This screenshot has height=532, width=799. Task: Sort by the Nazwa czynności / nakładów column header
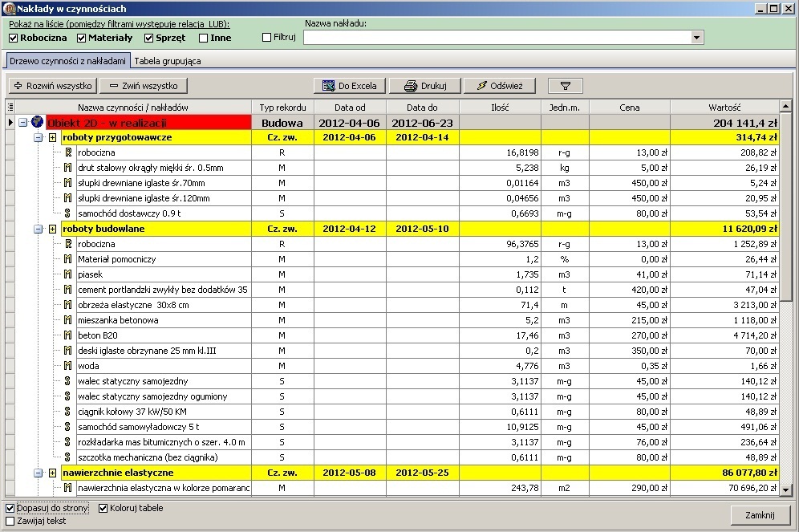(133, 108)
